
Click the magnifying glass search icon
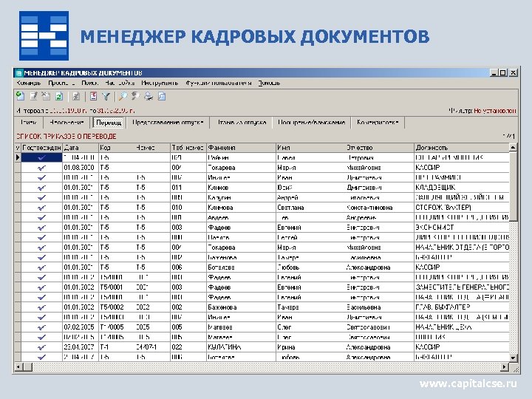click(123, 96)
